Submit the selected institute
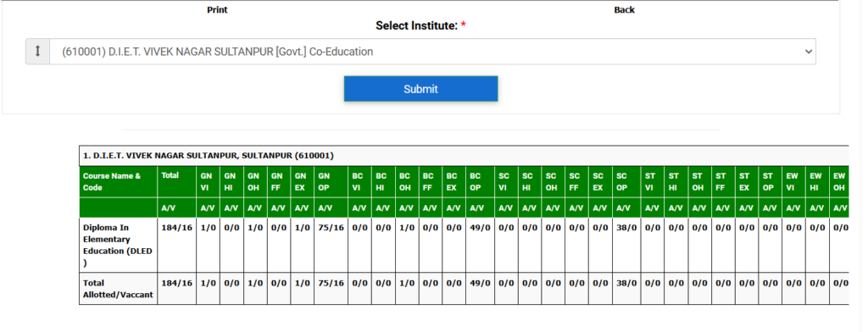Viewport: 868px width, 332px height. [x=420, y=89]
